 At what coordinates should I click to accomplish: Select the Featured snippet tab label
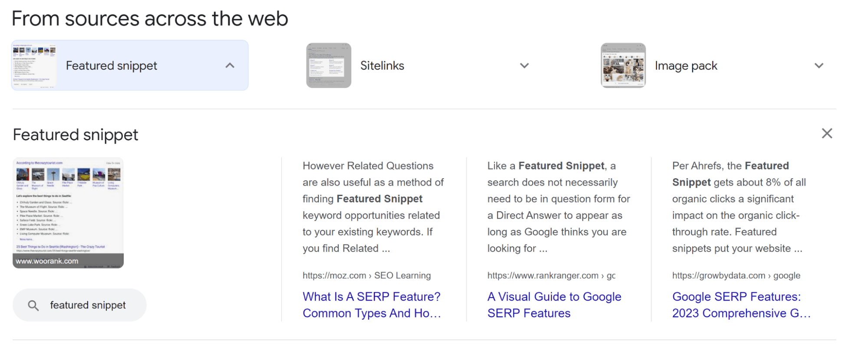click(x=112, y=65)
